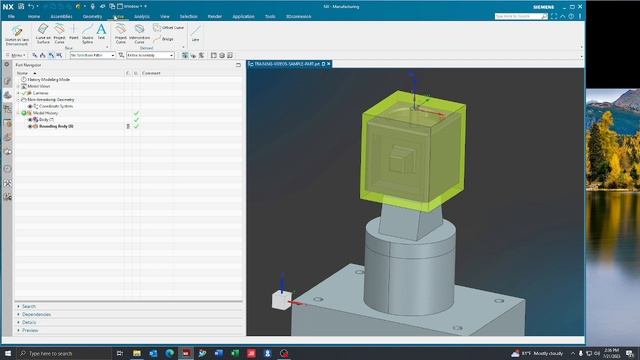Toggle visibility of Body feature

pos(30,120)
